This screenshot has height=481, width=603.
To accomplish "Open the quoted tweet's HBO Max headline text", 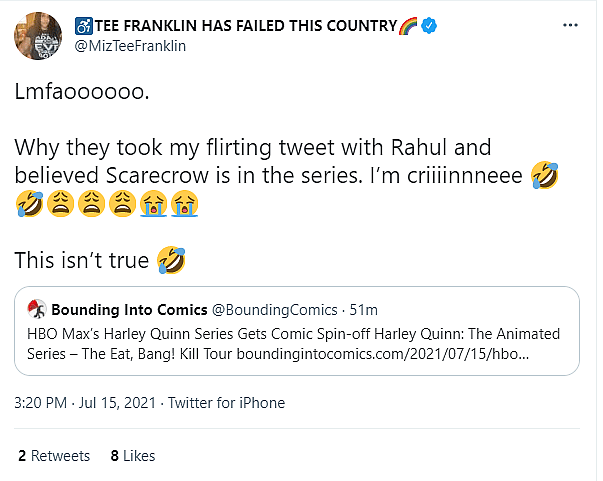I will pyautogui.click(x=290, y=333).
